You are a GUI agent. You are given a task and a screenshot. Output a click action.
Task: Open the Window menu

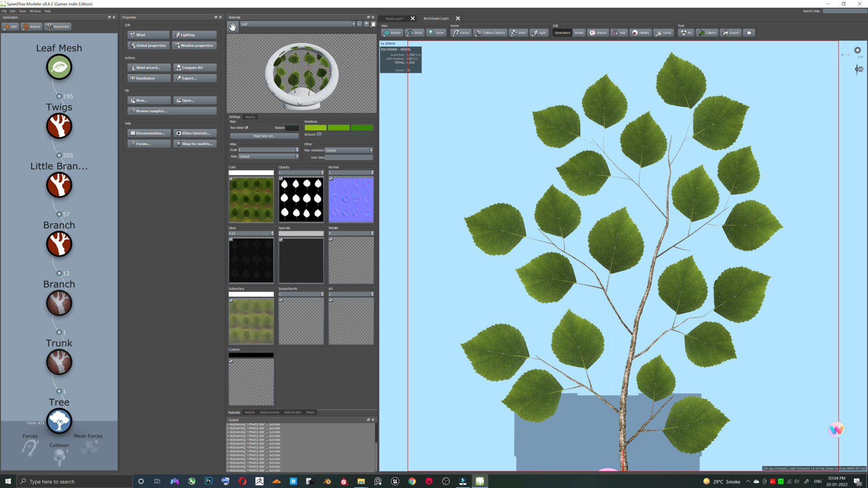click(35, 11)
